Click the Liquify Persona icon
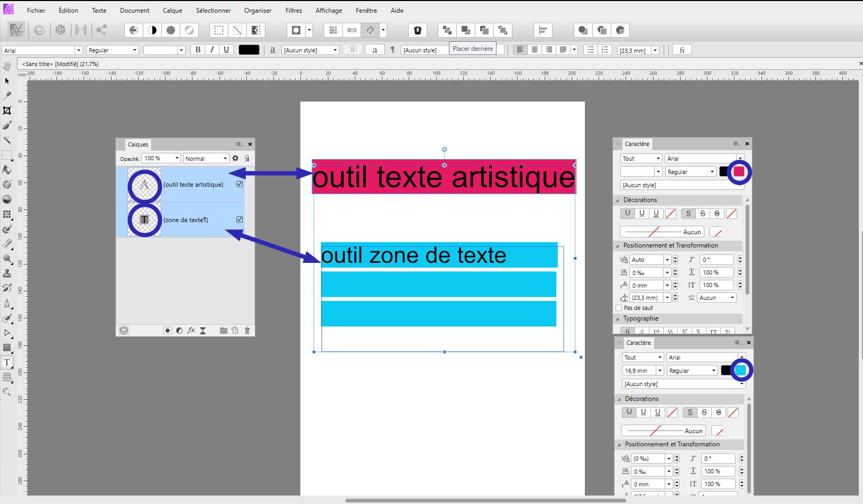 (x=39, y=30)
